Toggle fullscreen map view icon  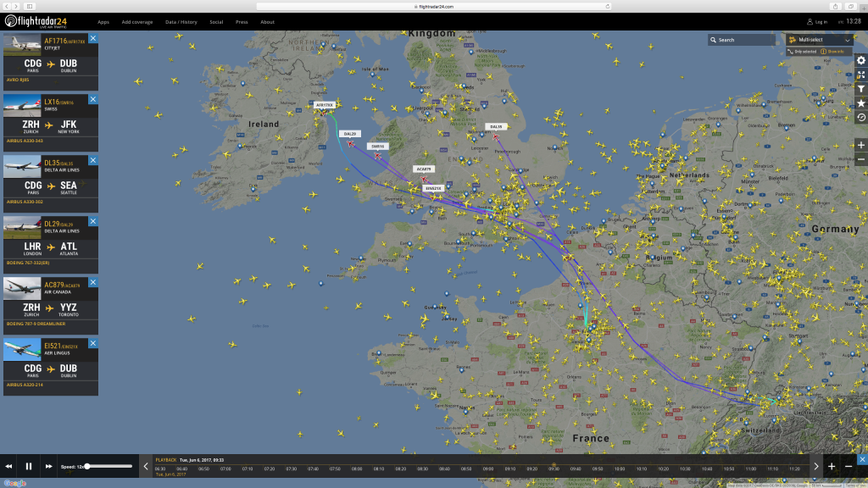coord(861,75)
